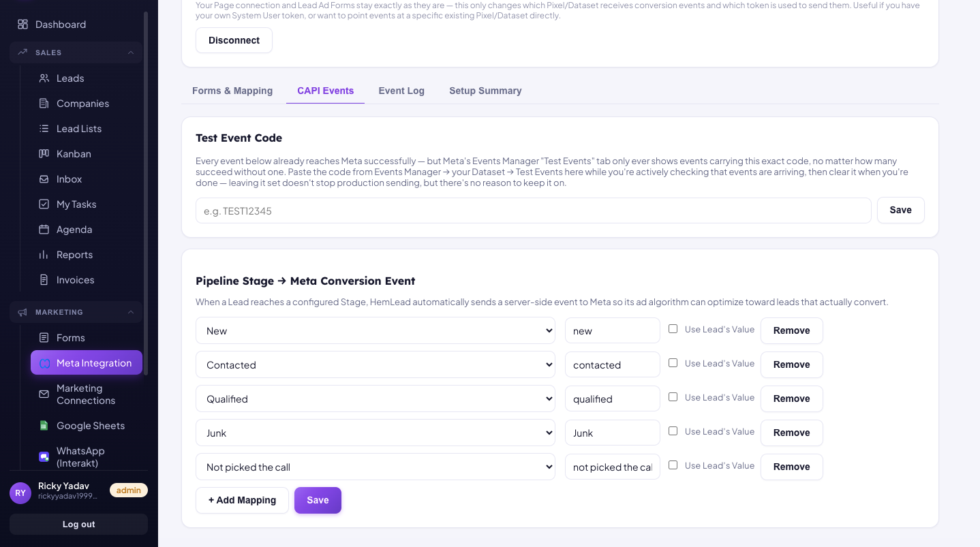Click the + Add Mapping button
Viewport: 980px width, 547px height.
coord(242,500)
